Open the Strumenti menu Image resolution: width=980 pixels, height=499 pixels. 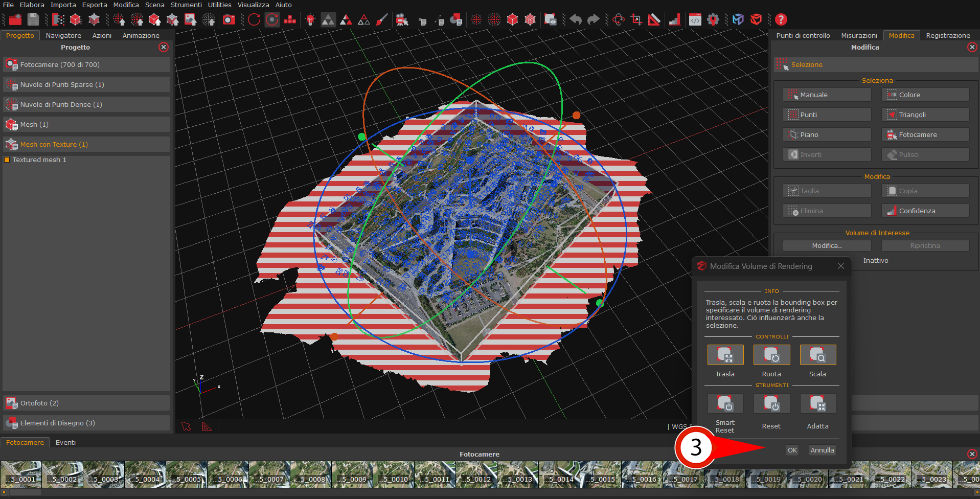pyautogui.click(x=186, y=5)
